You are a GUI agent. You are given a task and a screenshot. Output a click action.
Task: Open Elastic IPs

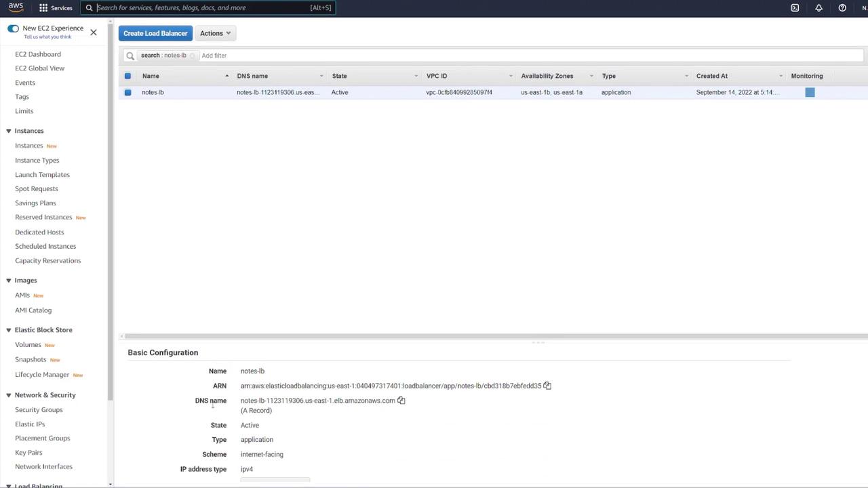click(x=30, y=424)
